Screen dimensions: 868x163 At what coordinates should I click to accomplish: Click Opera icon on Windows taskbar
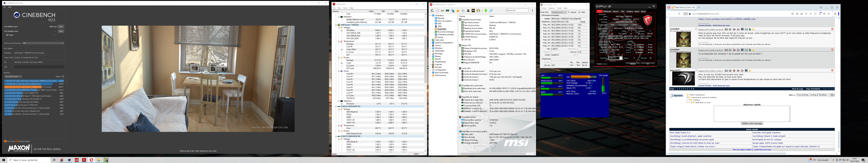pos(91,160)
